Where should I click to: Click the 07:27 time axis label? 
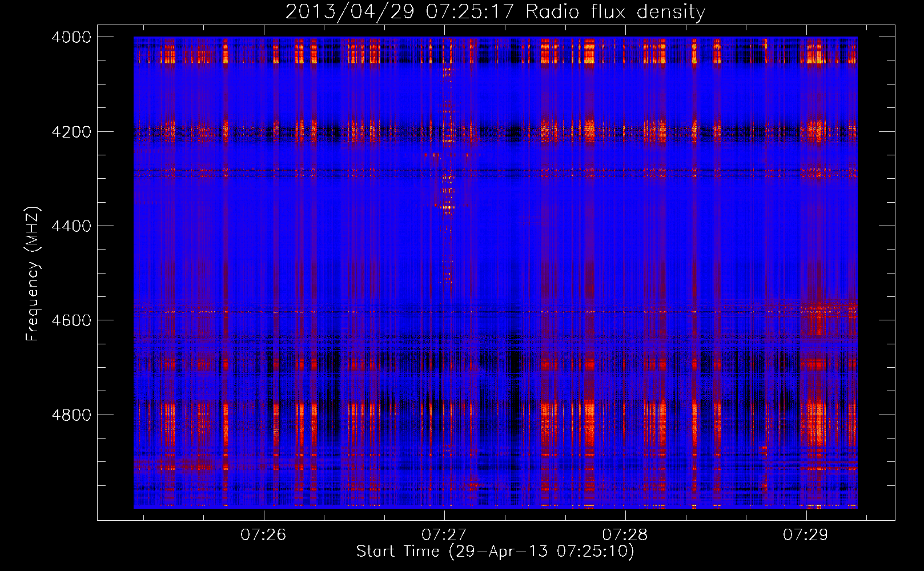pos(444,535)
